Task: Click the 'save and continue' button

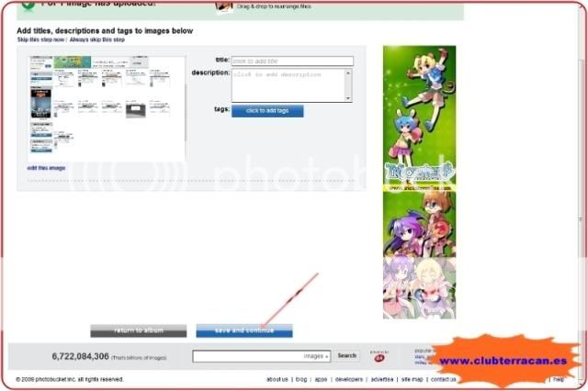Action: (x=244, y=330)
